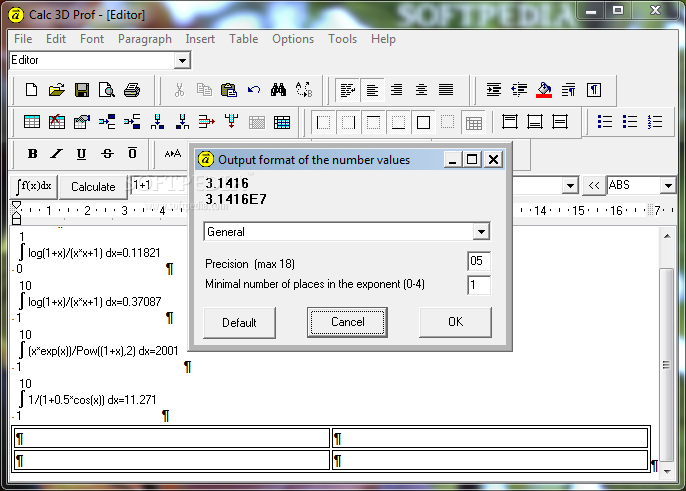Open the Help menu
686x491 pixels.
(x=383, y=39)
